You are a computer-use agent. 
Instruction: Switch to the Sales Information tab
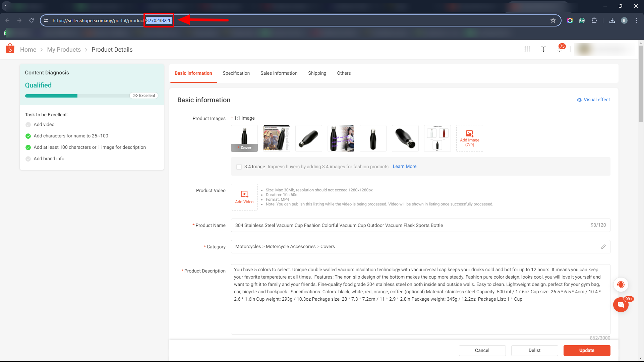click(279, 73)
